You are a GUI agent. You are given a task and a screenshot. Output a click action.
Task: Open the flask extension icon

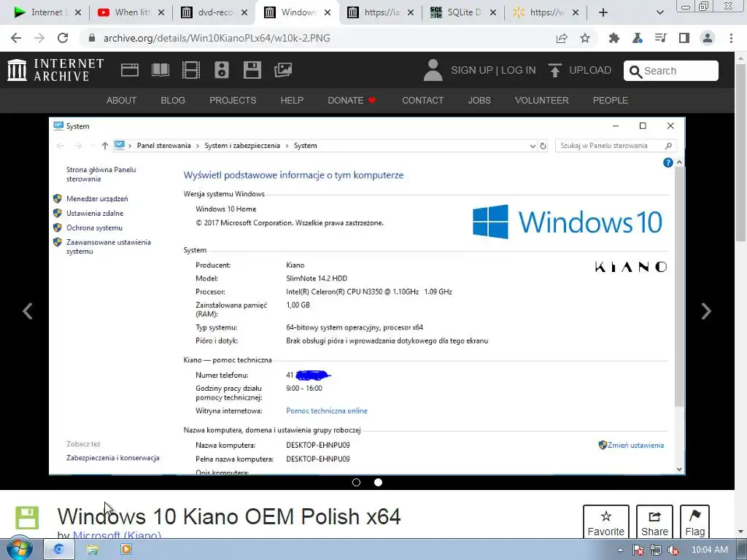[x=638, y=38]
